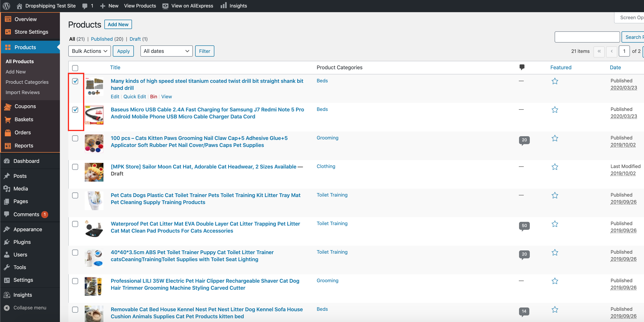This screenshot has width=644, height=322.
Task: Click the product search input field
Action: pyautogui.click(x=587, y=37)
